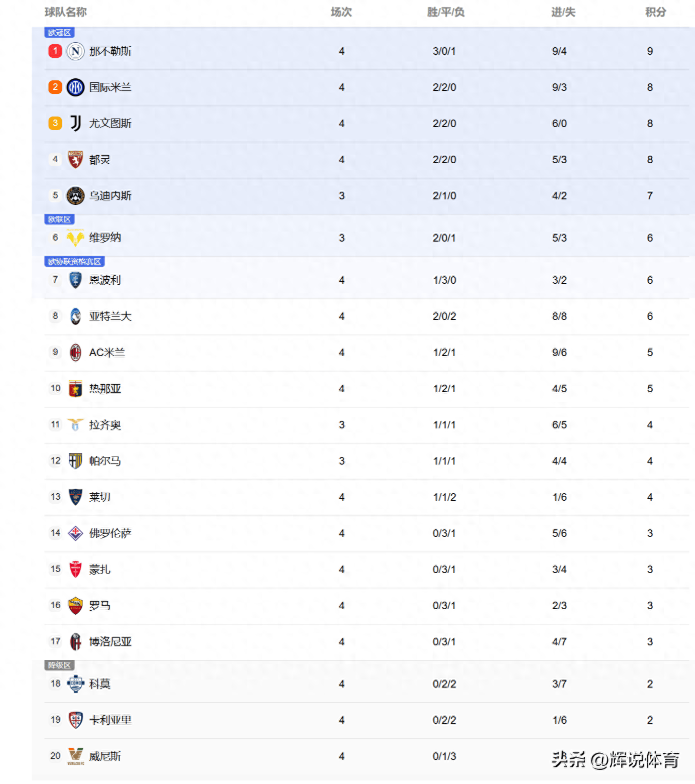Click the 胜/平/负 column header
Image resolution: width=695 pixels, height=784 pixels.
pos(445,12)
